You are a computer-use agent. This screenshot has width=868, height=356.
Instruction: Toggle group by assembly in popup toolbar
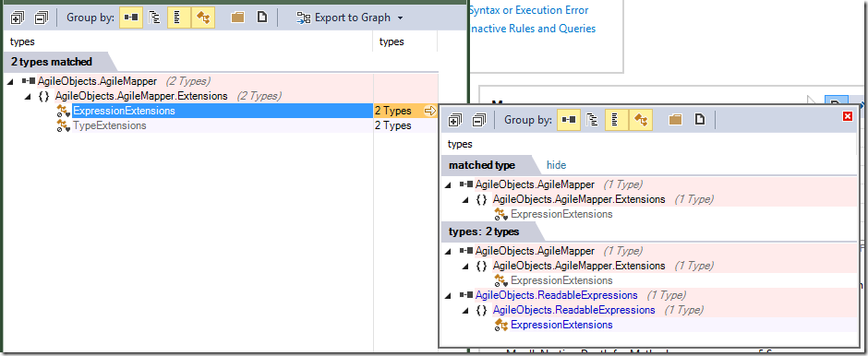pos(569,119)
